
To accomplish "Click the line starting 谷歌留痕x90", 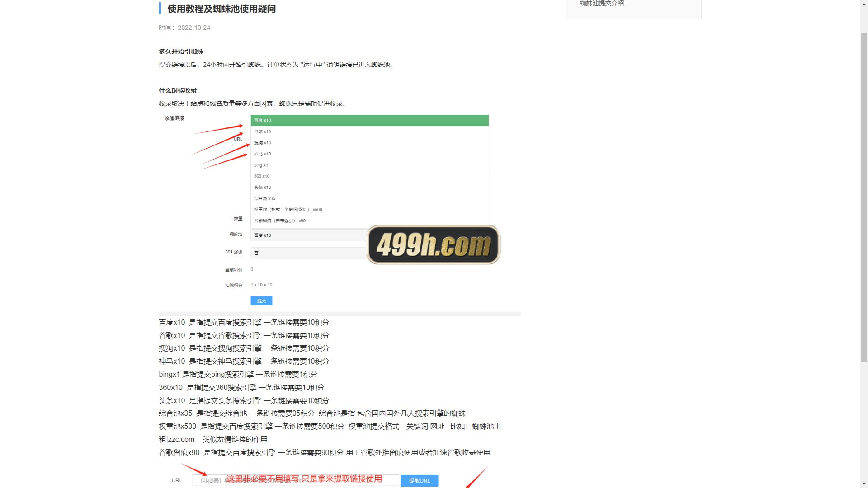I will click(325, 453).
